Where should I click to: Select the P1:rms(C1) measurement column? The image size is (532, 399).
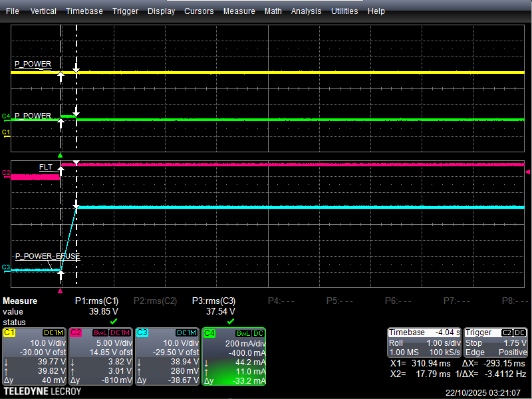click(96, 301)
